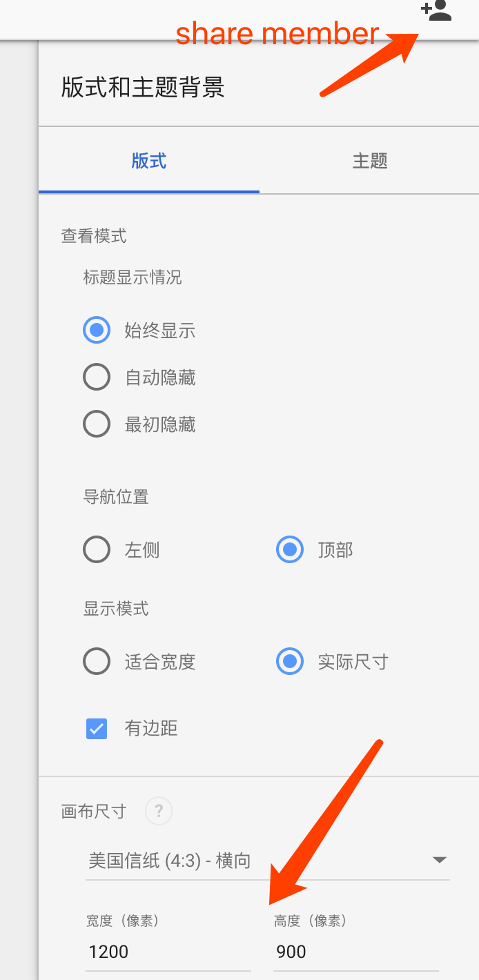479x980 pixels.
Task: Choose 适合宽度 display mode
Action: pos(97,661)
